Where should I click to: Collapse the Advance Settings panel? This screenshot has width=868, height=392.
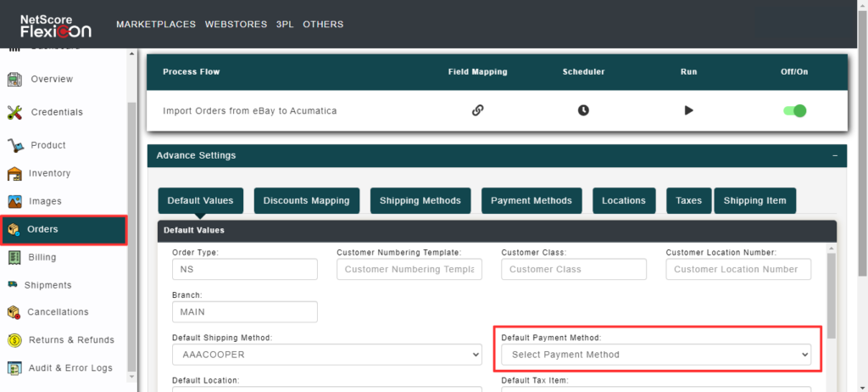click(x=834, y=156)
